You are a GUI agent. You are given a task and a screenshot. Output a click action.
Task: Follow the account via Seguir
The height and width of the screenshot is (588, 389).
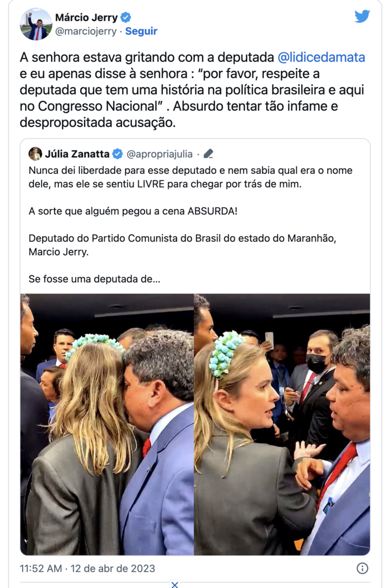tap(141, 31)
